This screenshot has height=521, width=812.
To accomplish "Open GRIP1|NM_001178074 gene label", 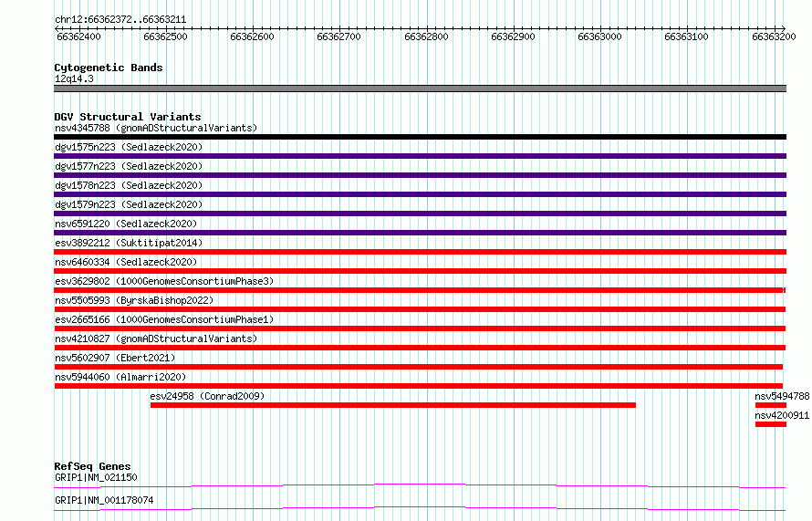I will click(104, 500).
